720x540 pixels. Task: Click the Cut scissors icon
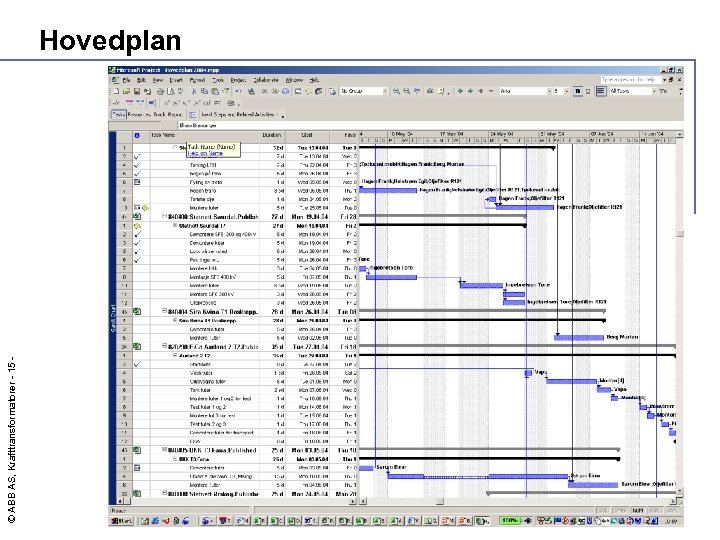pyautogui.click(x=194, y=91)
